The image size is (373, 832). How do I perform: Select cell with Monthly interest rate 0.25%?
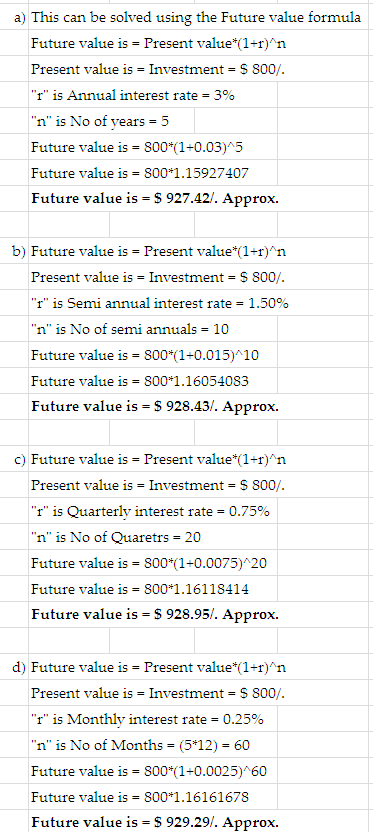tap(148, 720)
